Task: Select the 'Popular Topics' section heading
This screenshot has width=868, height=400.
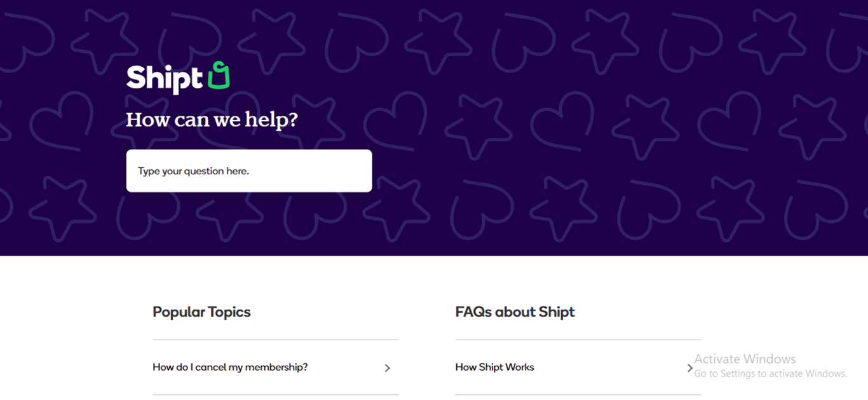Action: 201,312
